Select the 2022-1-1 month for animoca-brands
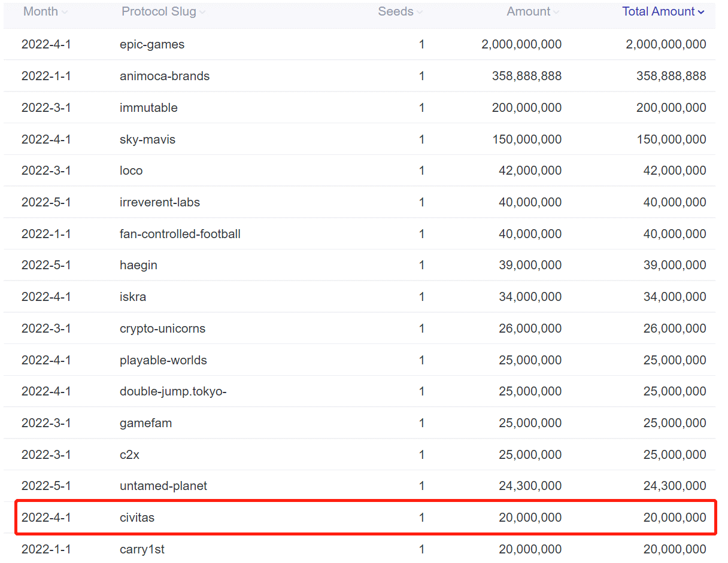 (46, 76)
